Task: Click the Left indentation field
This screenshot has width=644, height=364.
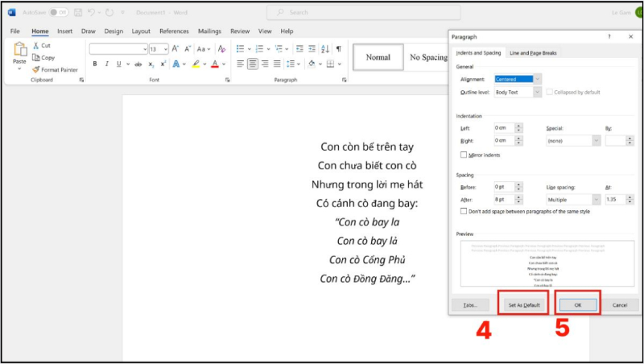Action: pos(505,128)
